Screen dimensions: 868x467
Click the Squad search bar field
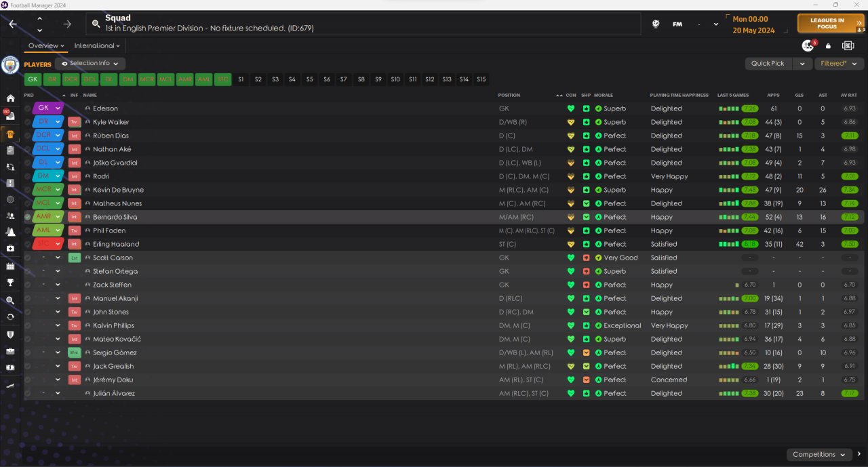(363, 24)
